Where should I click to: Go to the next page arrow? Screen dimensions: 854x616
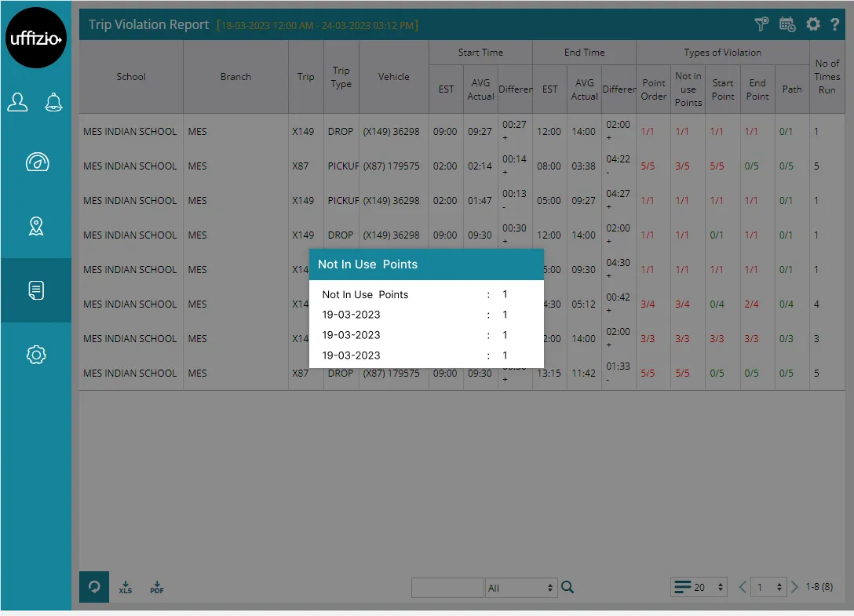tap(794, 587)
